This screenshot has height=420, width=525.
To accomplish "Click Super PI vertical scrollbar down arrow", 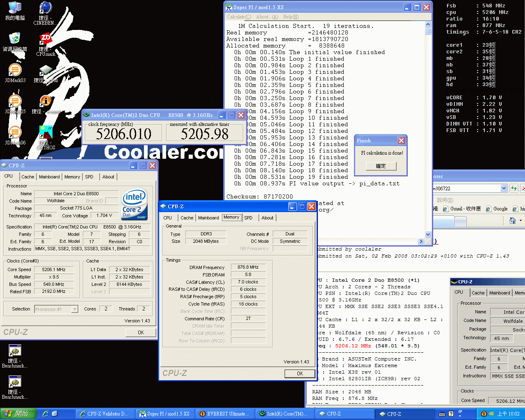I will click(428, 235).
